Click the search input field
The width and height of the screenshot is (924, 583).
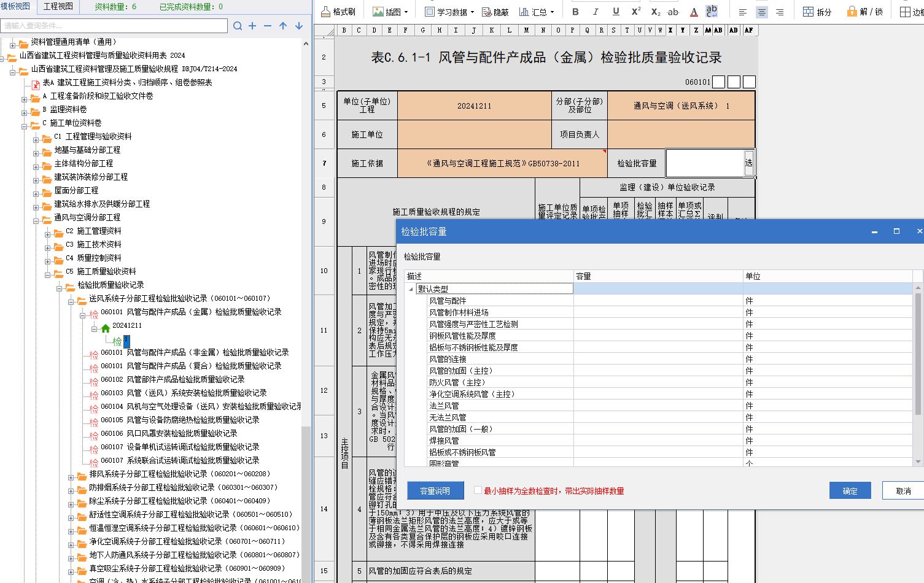coord(114,26)
